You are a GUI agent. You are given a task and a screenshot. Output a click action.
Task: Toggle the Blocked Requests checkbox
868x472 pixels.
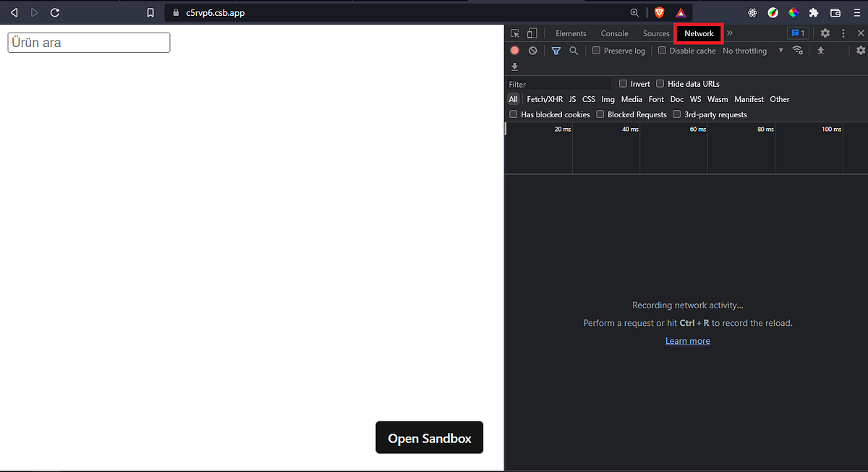coord(600,114)
